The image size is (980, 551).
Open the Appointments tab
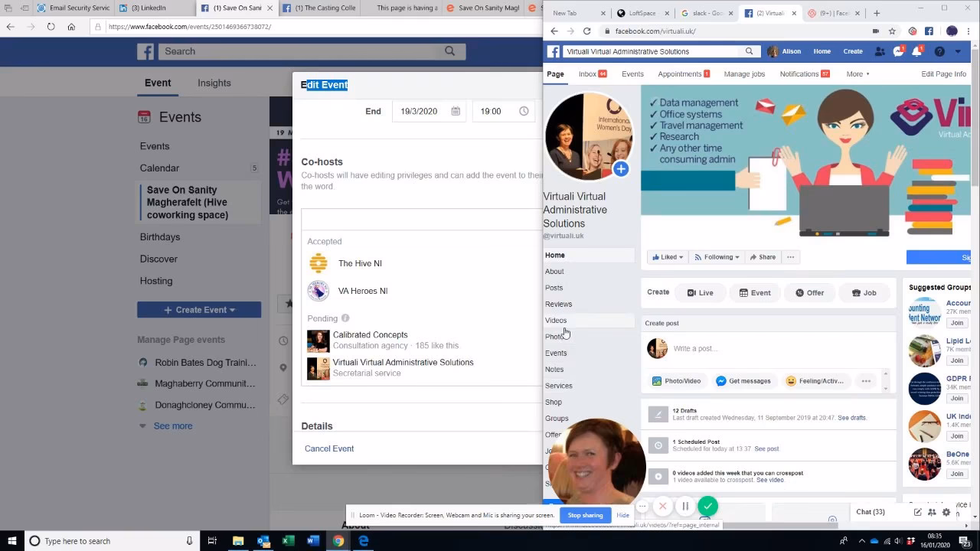[684, 74]
